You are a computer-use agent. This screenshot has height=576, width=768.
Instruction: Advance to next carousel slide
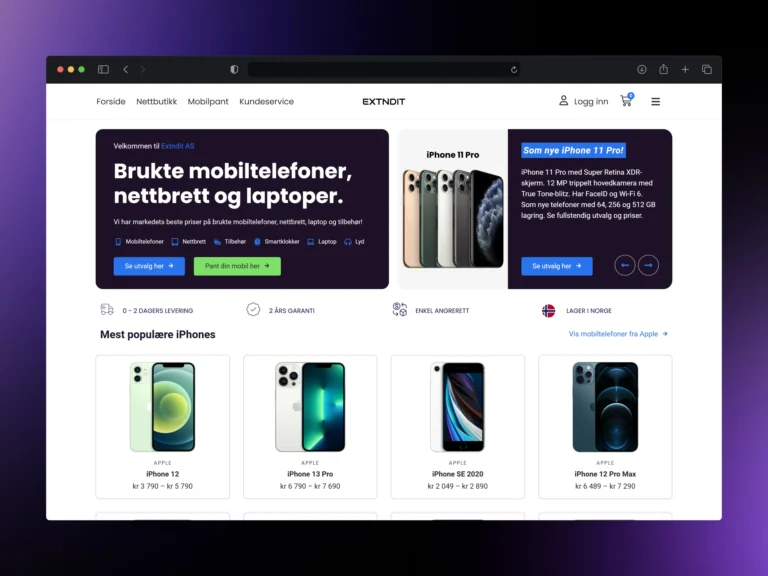click(x=648, y=265)
